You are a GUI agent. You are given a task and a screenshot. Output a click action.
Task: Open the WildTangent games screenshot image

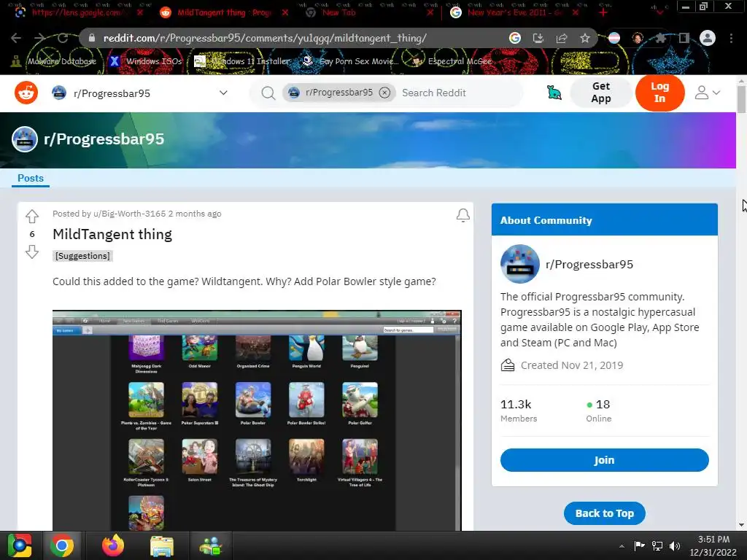point(257,421)
